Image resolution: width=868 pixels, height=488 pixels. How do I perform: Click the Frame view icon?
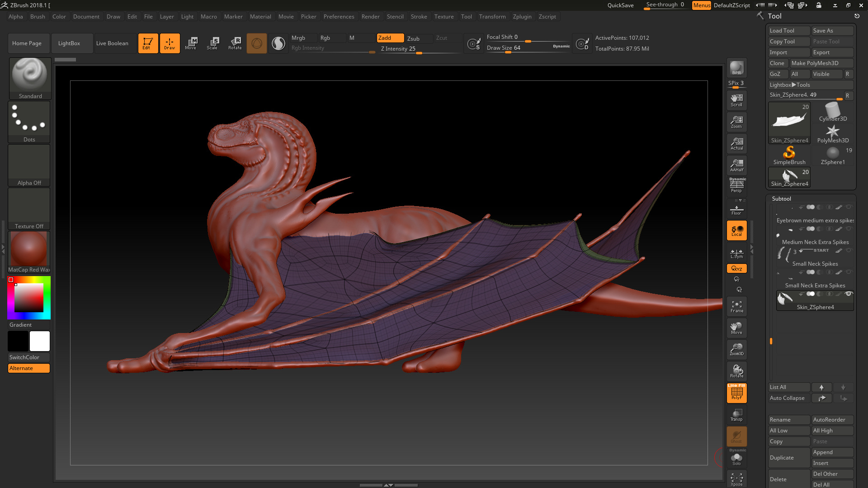(x=736, y=307)
